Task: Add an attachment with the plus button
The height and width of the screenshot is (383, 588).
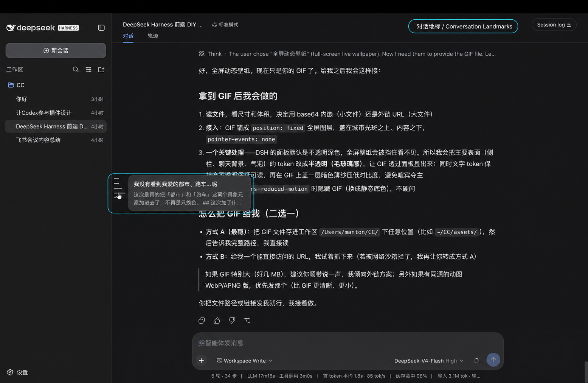Action: pos(201,361)
